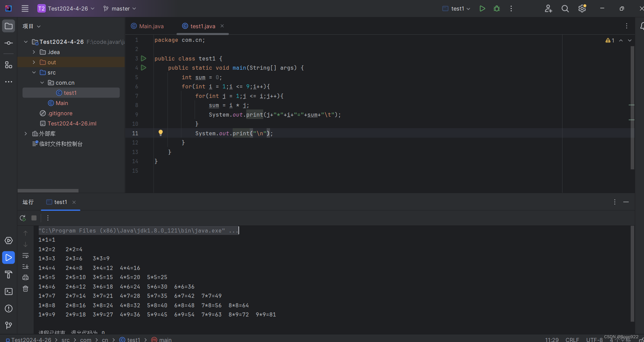The width and height of the screenshot is (644, 342).
Task: Switch to Main.java tab
Action: [x=147, y=26]
